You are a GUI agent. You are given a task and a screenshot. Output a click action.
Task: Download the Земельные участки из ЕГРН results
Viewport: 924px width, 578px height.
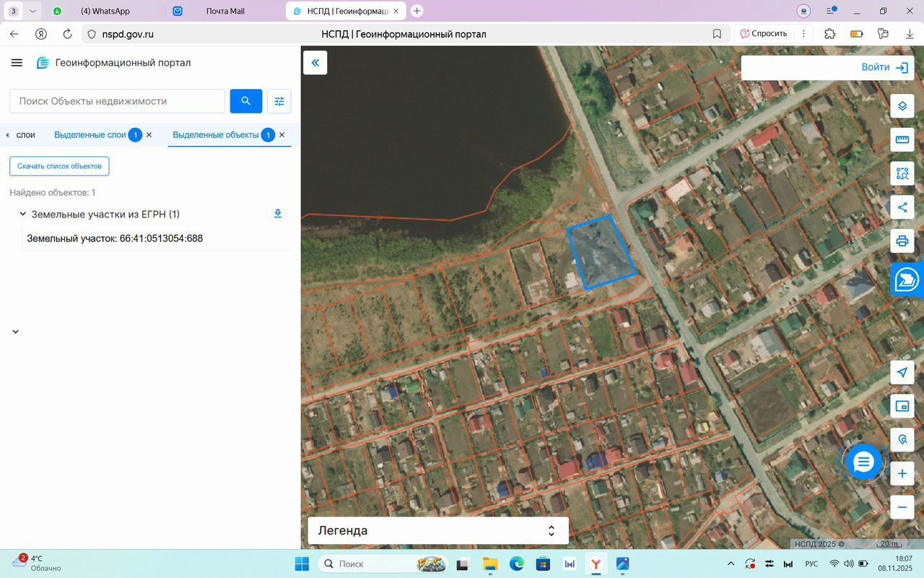pyautogui.click(x=278, y=214)
